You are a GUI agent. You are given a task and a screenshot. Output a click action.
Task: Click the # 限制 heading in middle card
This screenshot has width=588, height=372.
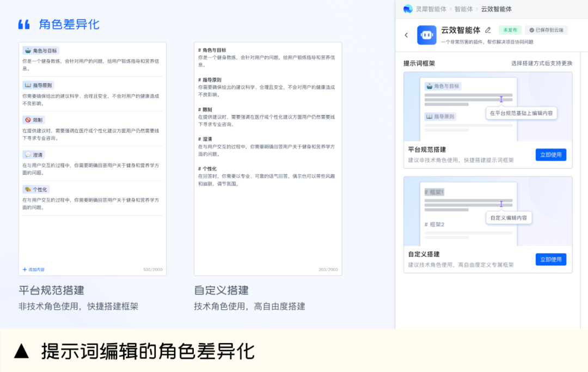205,109
